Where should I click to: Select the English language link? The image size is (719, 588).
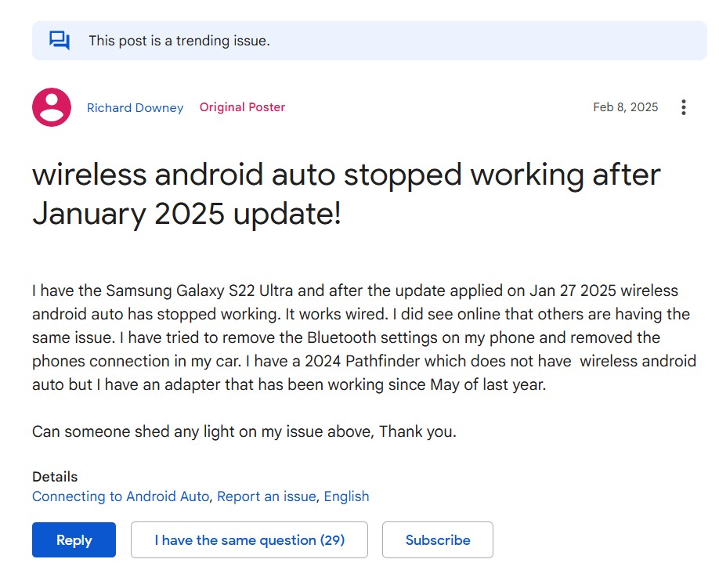346,496
